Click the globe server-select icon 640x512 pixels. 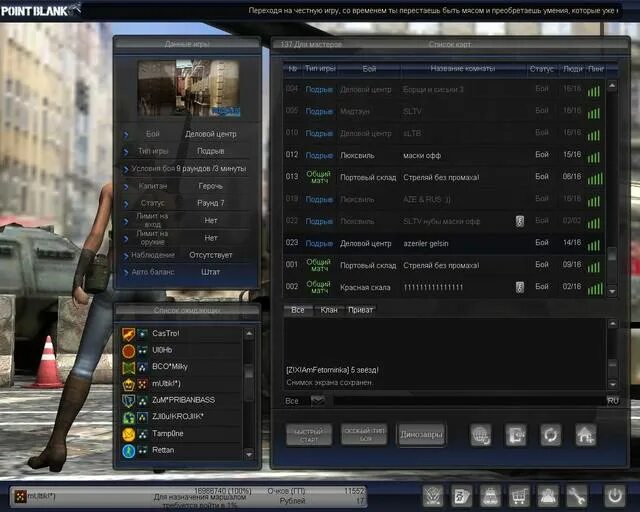click(480, 435)
